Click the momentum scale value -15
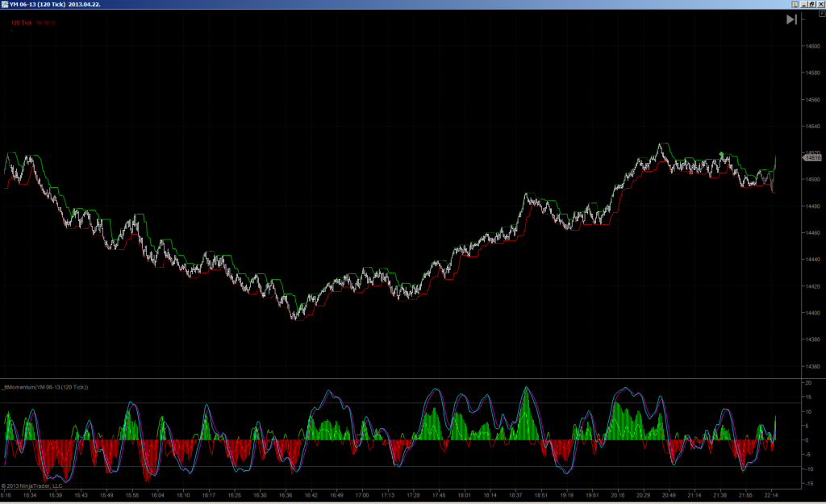 (x=808, y=484)
